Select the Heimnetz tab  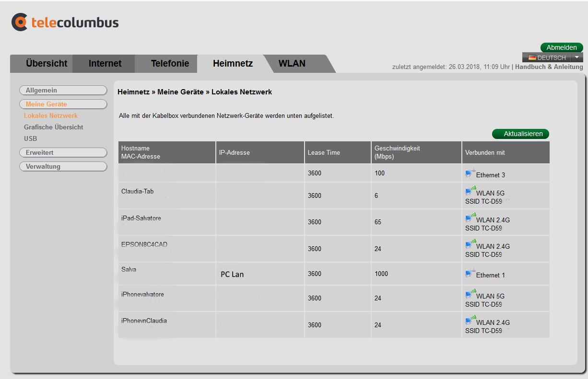pos(233,64)
